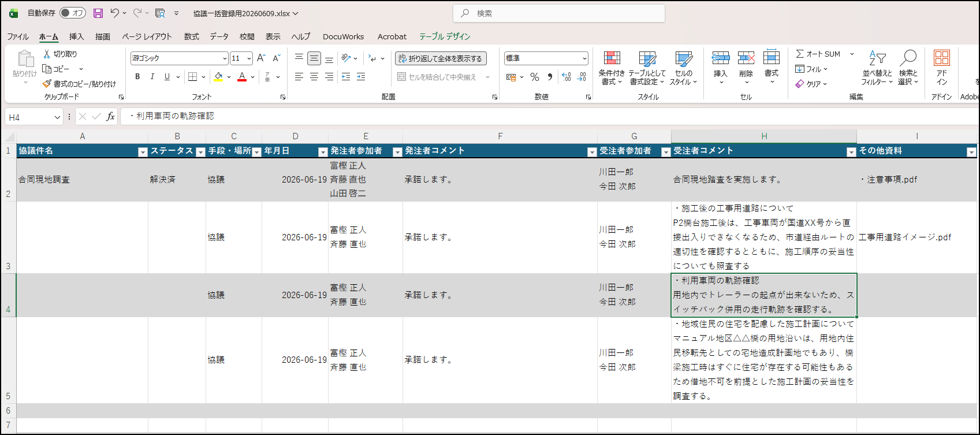
Task: Toggle Wrap Text (折り返して全体を表示する)
Action: [x=441, y=58]
